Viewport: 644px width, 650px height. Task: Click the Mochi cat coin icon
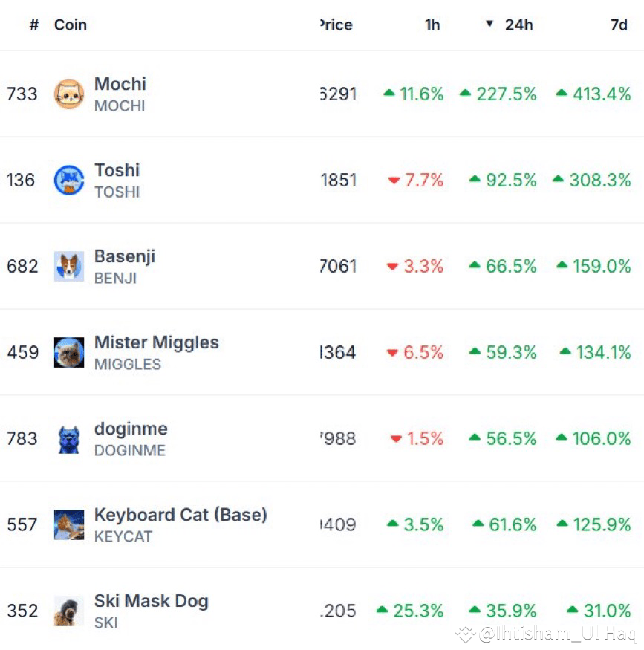(70, 94)
